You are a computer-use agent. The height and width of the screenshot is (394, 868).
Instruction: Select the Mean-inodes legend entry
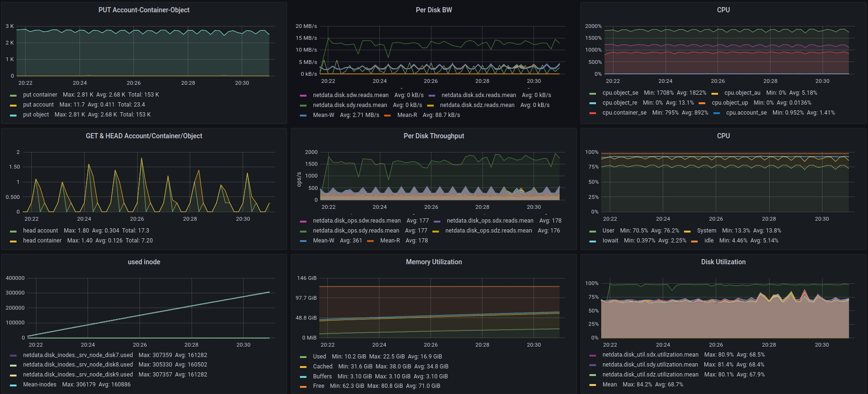click(x=40, y=385)
